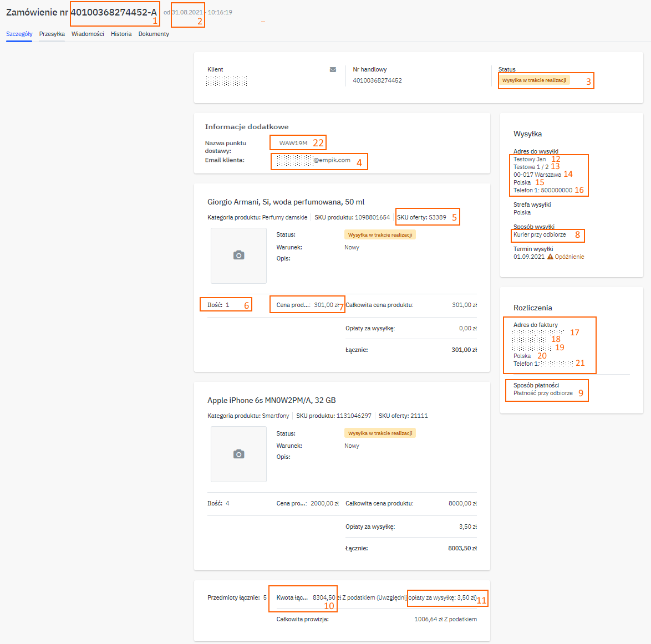Click the Kurier przy odbiorze shipping method
This screenshot has height=644, width=651.
coord(540,235)
